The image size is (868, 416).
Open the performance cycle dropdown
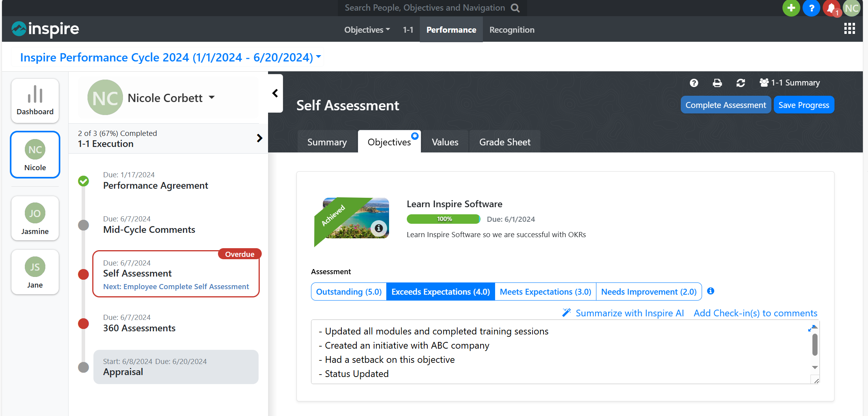tap(171, 58)
